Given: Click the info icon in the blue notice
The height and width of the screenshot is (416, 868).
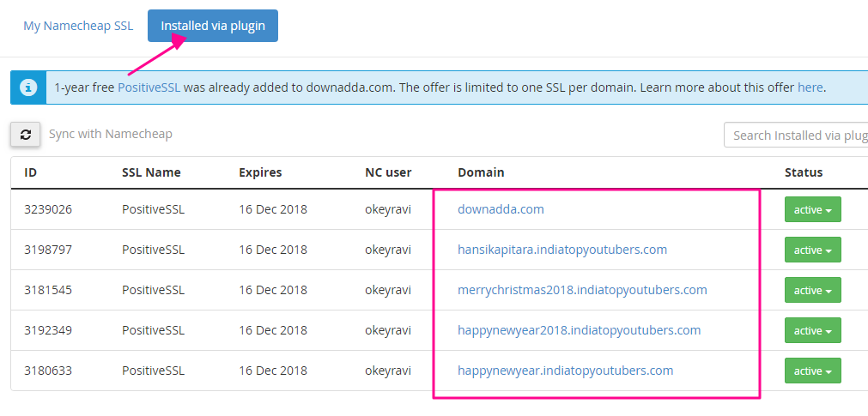Looking at the screenshot, I should click(29, 87).
